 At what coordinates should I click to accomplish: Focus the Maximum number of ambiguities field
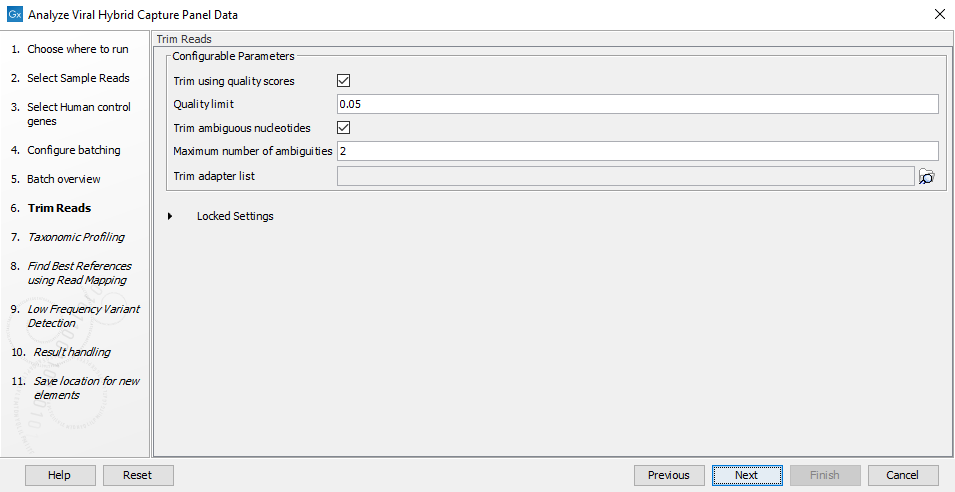pyautogui.click(x=637, y=151)
